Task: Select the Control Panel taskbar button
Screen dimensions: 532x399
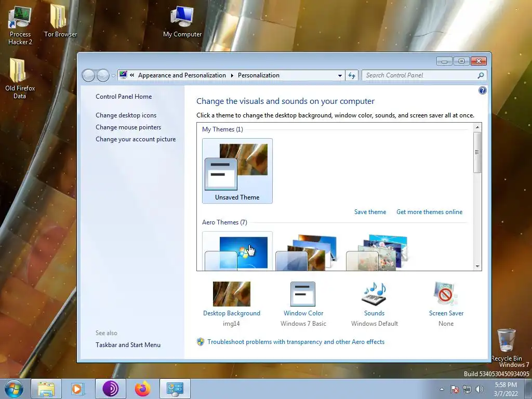Action: pos(175,389)
